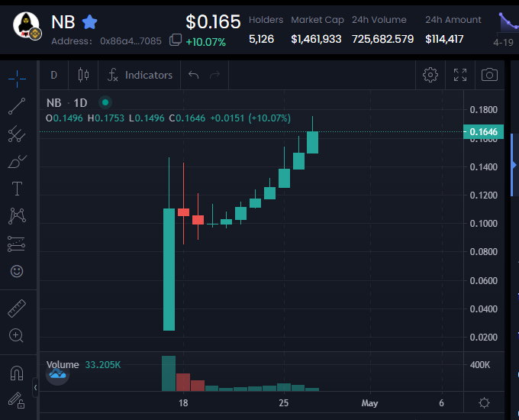Open the emoji icons tool
Image resolution: width=519 pixels, height=420 pixels.
pos(17,271)
